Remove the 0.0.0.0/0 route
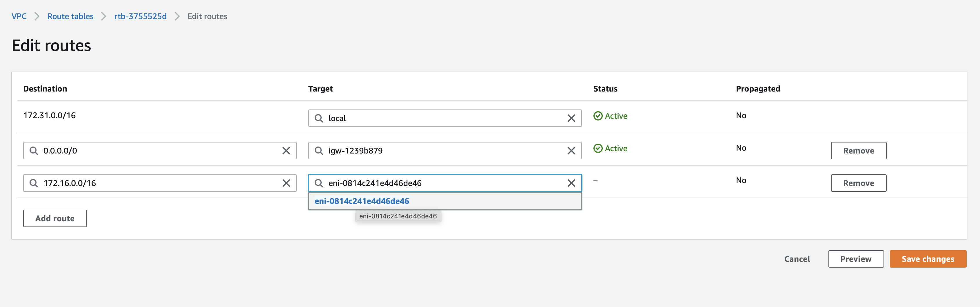 pos(858,151)
